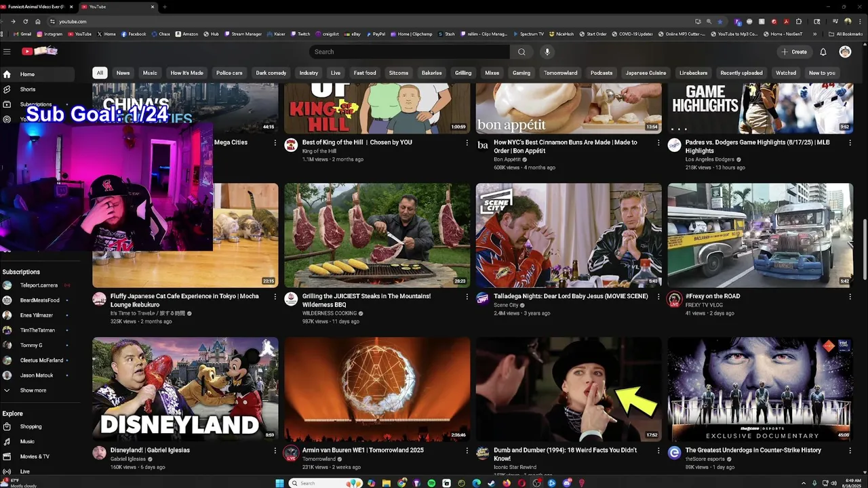Click King of the Hill channel avatar

click(x=291, y=145)
